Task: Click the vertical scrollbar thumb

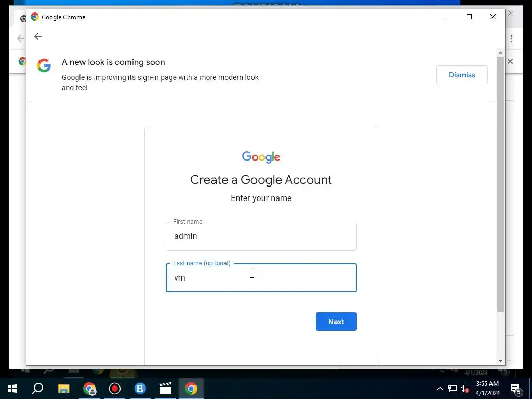Action: (x=500, y=184)
